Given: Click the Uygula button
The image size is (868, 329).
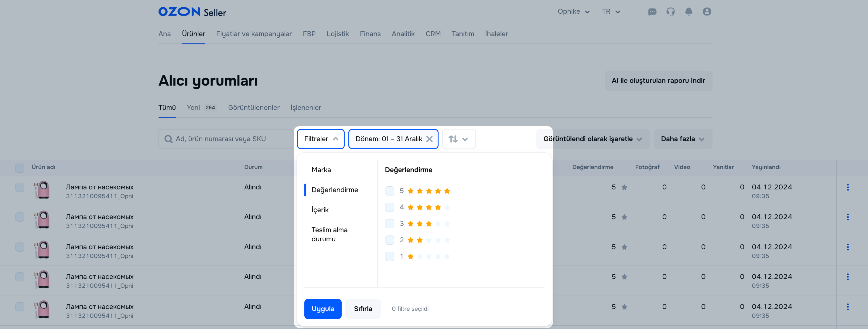Looking at the screenshot, I should coord(323,309).
